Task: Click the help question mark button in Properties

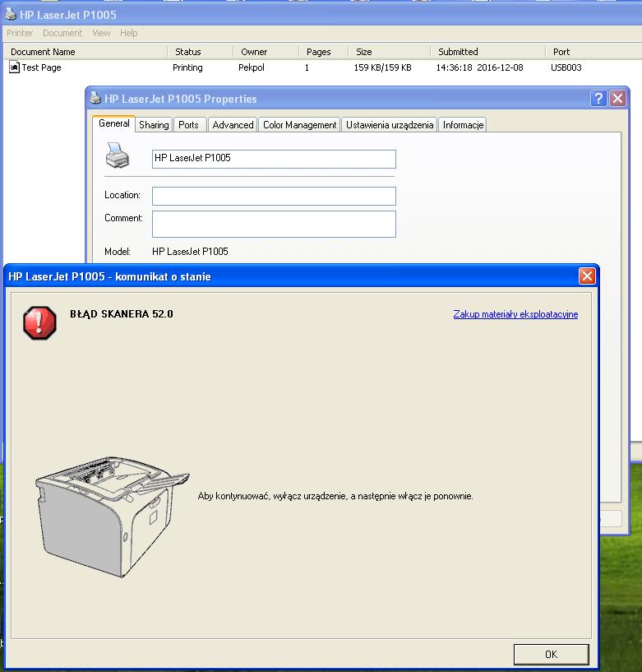Action: 598,99
